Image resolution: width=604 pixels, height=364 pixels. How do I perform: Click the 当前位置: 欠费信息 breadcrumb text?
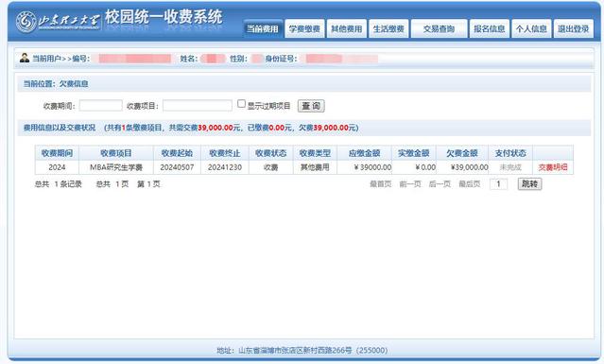pos(56,83)
